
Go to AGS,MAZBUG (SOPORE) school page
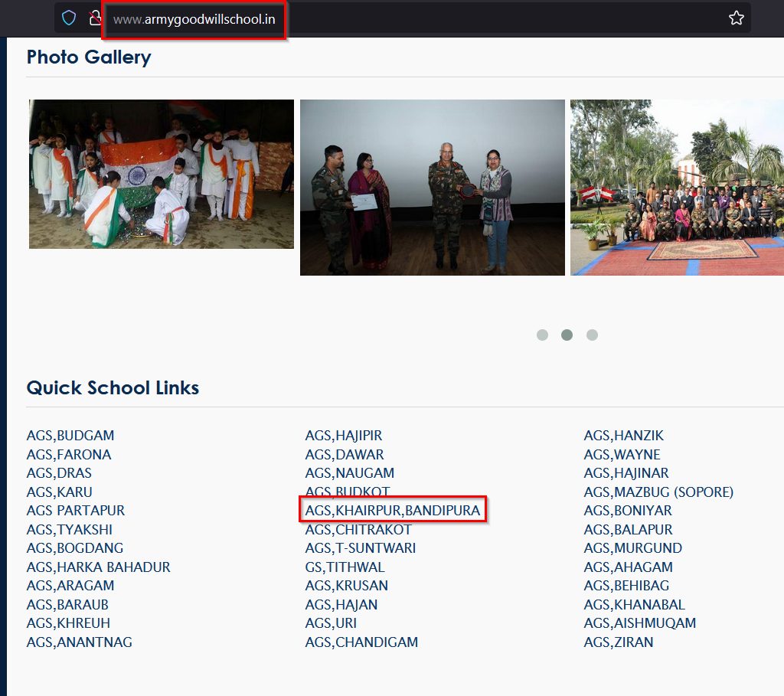click(658, 492)
